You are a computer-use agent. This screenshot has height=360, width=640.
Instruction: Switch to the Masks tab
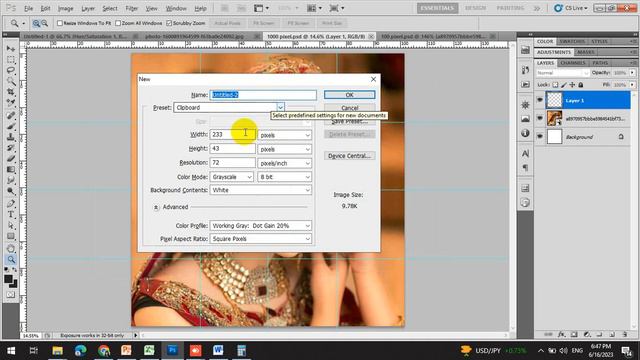click(586, 52)
